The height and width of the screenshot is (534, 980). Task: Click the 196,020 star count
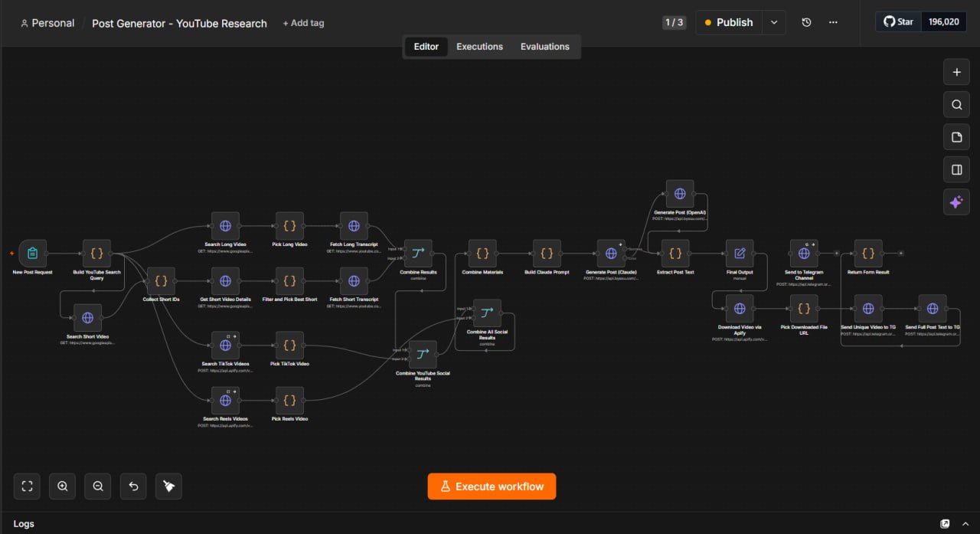tap(943, 21)
